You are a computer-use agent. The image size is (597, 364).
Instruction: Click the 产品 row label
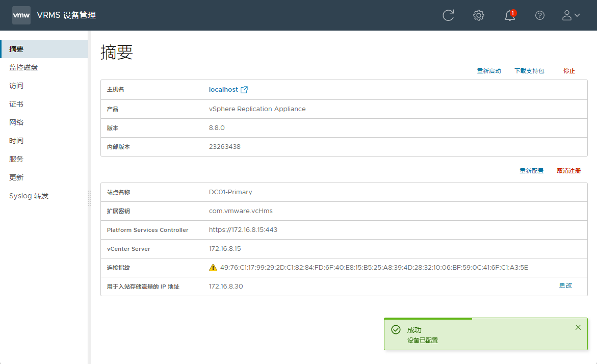[112, 109]
